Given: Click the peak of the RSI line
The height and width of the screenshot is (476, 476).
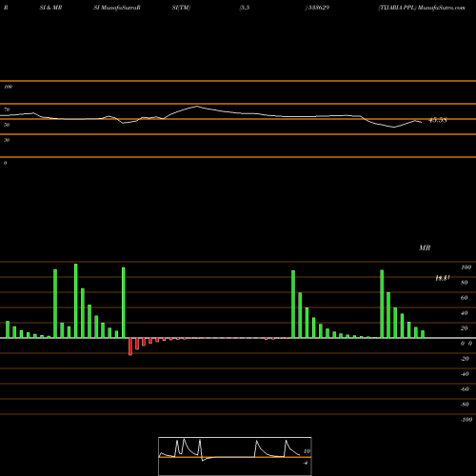Looking at the screenshot, I should (x=197, y=106).
